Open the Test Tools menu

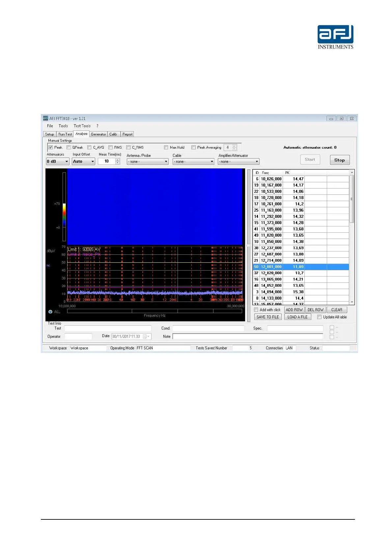pyautogui.click(x=82, y=126)
